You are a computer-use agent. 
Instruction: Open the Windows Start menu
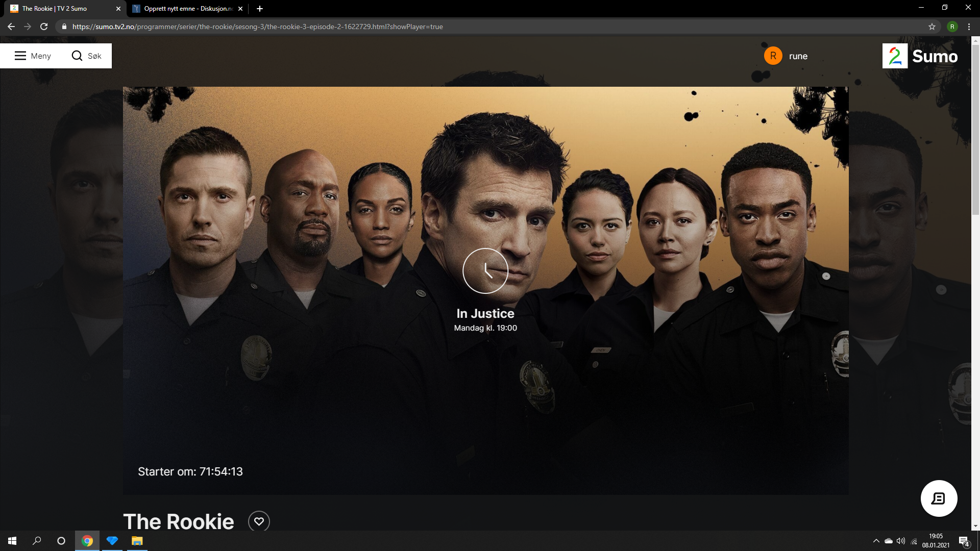pyautogui.click(x=12, y=541)
